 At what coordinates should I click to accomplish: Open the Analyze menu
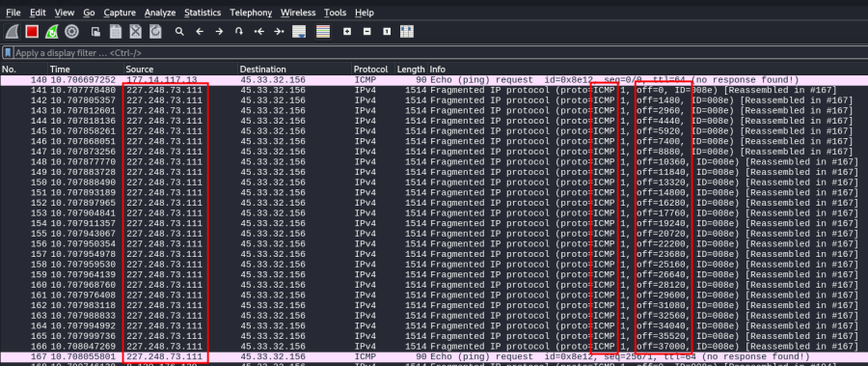pos(160,13)
